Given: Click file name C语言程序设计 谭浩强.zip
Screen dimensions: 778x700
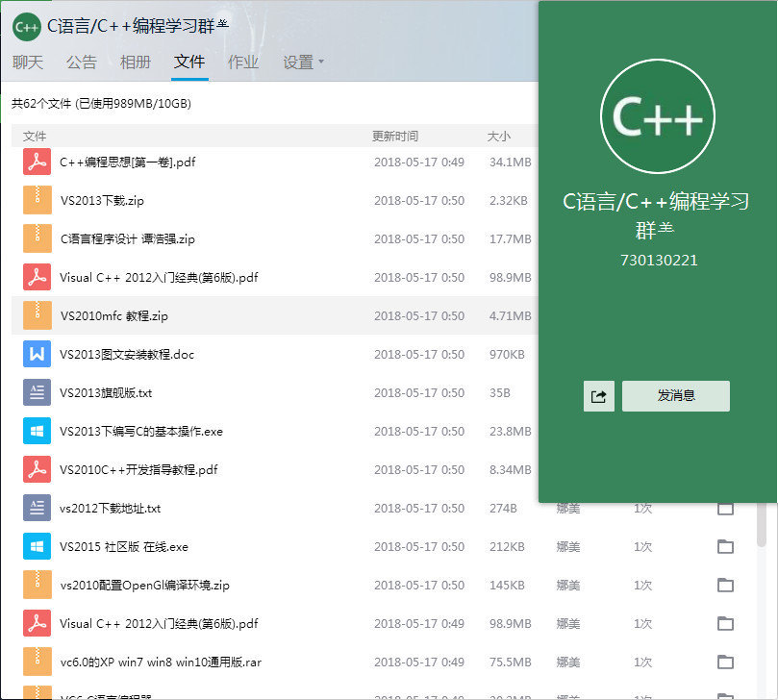Looking at the screenshot, I should pyautogui.click(x=128, y=238).
